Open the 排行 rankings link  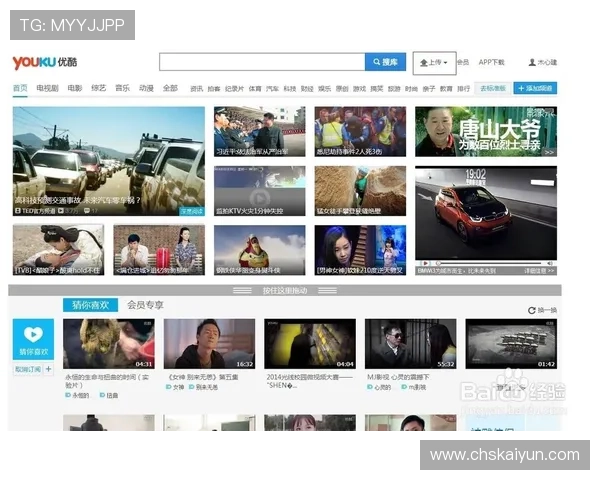coord(463,89)
